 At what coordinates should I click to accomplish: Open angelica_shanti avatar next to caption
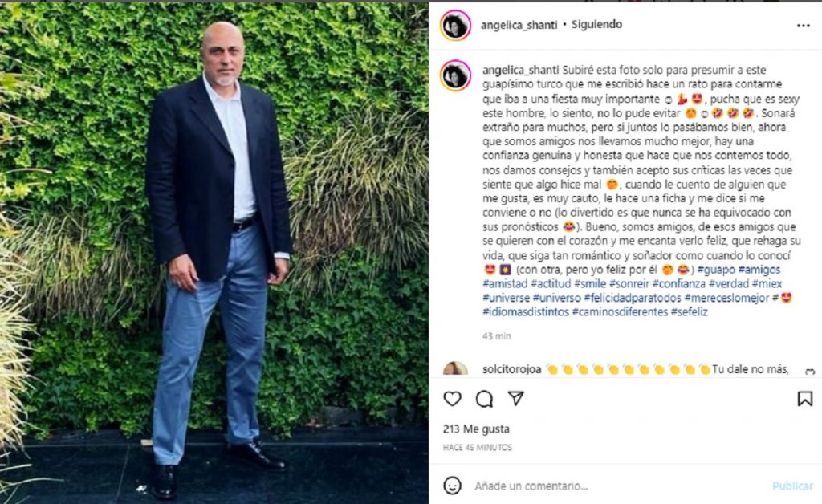(x=455, y=75)
